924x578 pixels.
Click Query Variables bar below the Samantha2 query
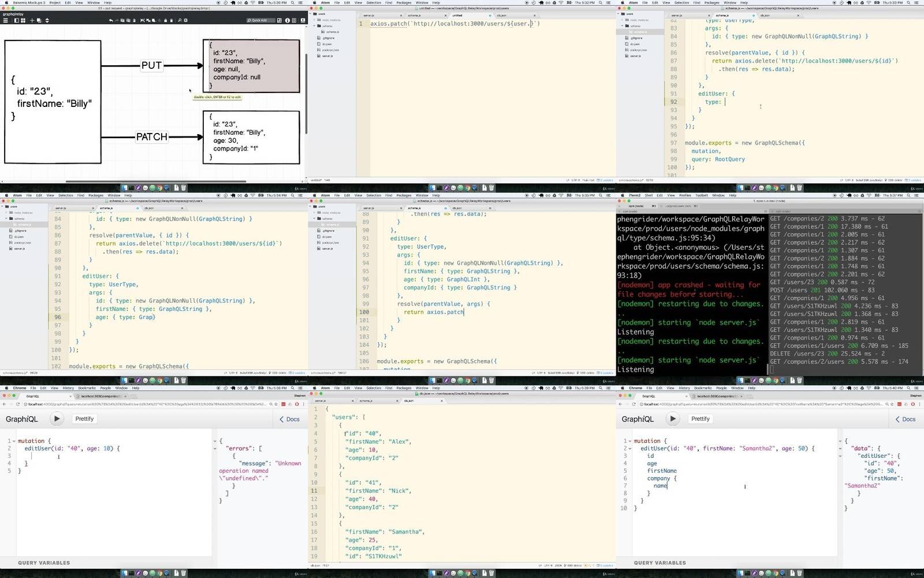660,562
